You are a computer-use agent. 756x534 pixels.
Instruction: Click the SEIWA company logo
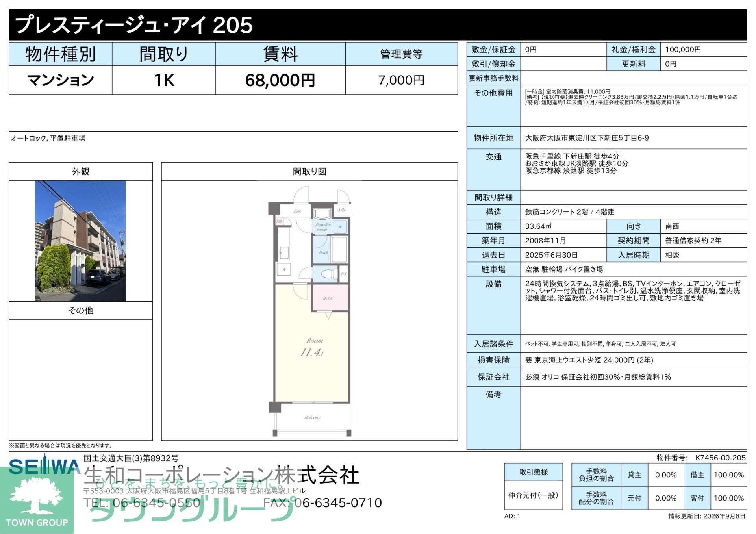tap(44, 465)
